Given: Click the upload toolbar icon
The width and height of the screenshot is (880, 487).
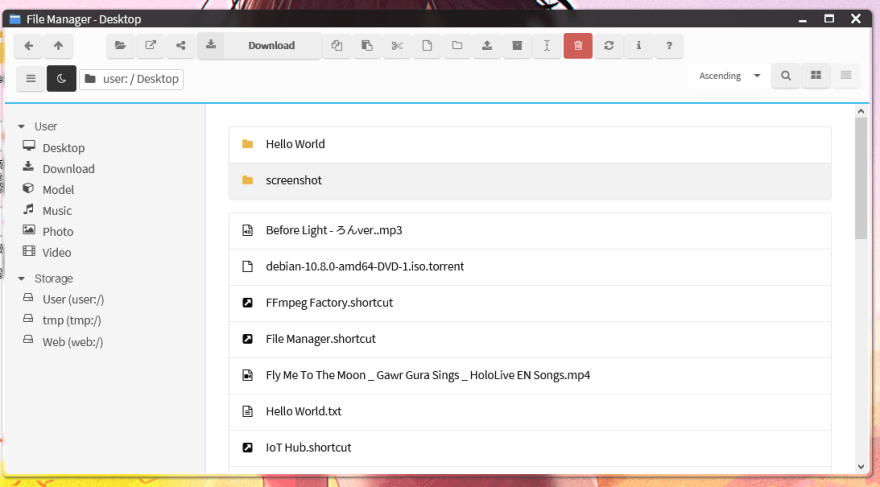Looking at the screenshot, I should (487, 45).
